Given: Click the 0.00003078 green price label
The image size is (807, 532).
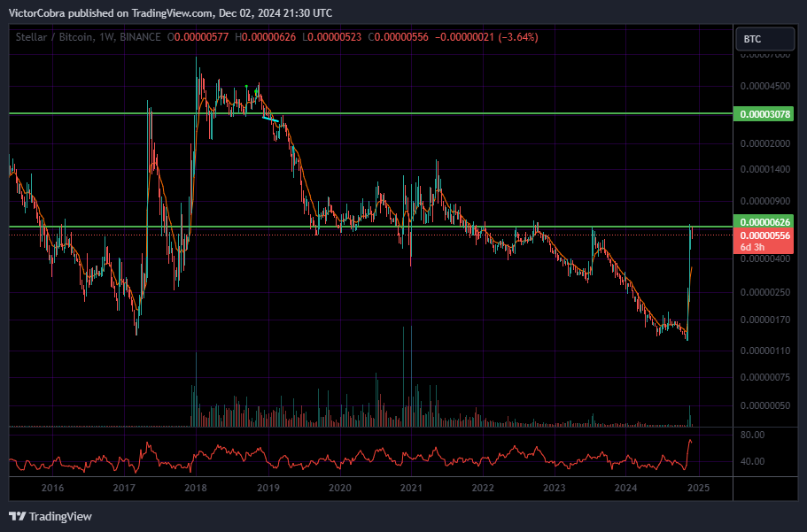Looking at the screenshot, I should click(x=763, y=113).
